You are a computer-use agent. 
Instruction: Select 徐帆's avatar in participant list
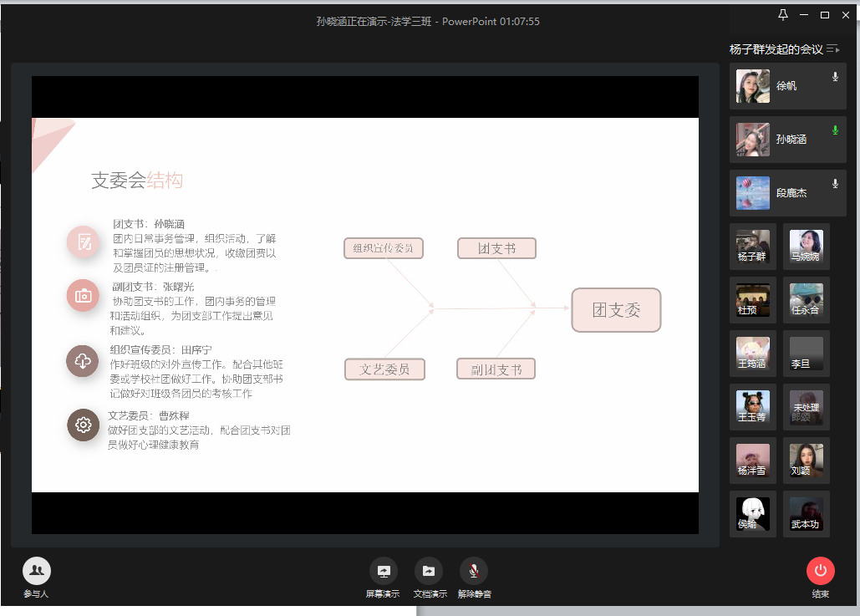pyautogui.click(x=752, y=86)
